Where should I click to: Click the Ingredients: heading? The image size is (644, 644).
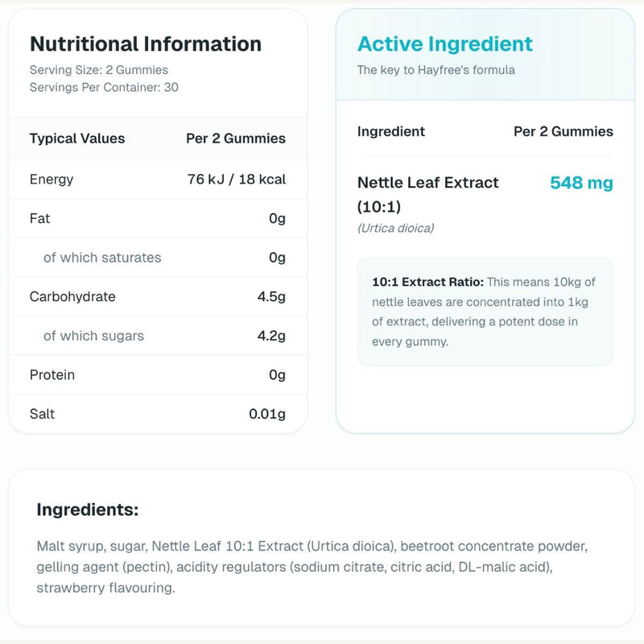[x=88, y=510]
